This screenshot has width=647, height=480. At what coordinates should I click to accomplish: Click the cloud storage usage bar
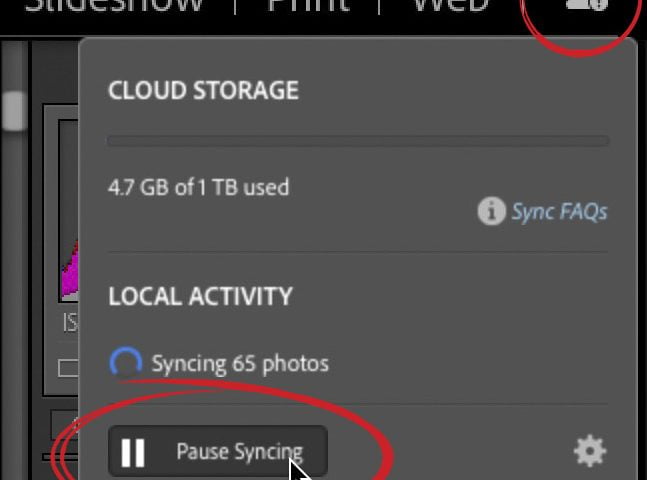(x=357, y=141)
